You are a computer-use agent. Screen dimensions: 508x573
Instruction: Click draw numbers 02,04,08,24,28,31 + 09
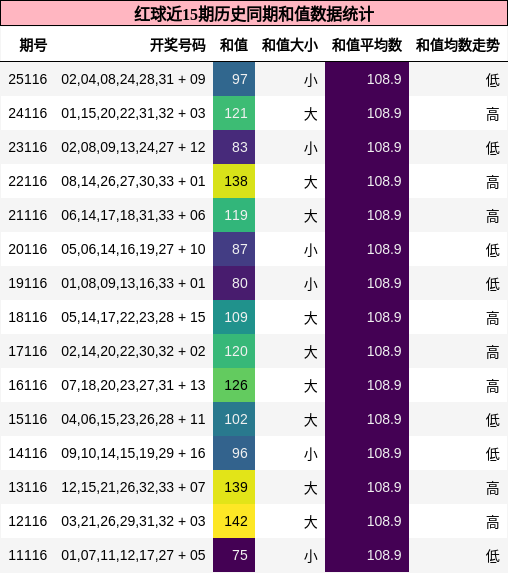(x=133, y=79)
